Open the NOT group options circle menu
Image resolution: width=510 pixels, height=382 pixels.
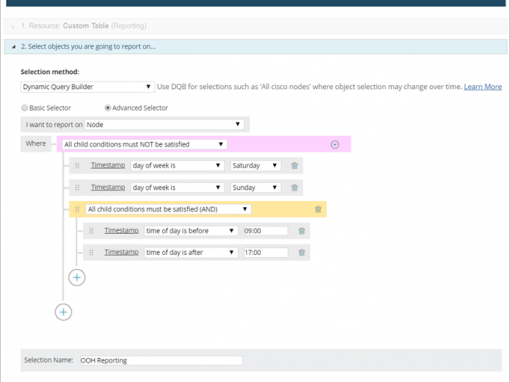click(x=335, y=144)
